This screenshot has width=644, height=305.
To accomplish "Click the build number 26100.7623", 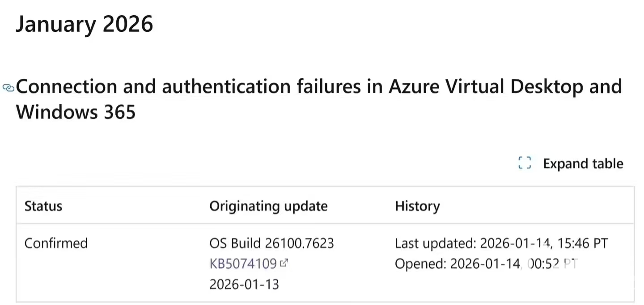I will tap(299, 243).
